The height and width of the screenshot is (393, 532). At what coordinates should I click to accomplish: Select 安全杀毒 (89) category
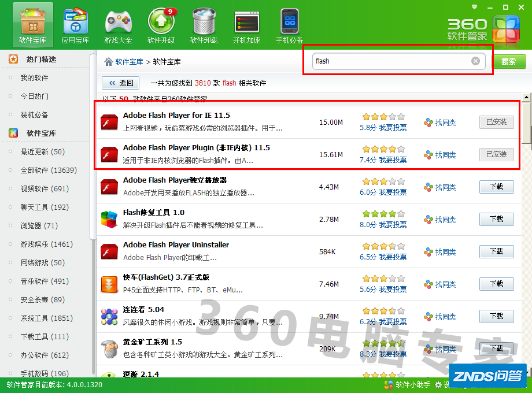42,300
